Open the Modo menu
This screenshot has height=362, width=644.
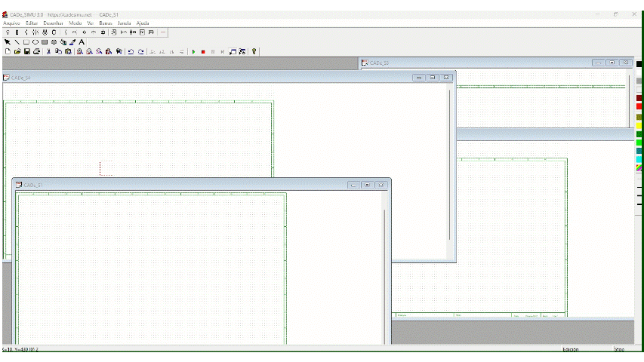tap(75, 23)
